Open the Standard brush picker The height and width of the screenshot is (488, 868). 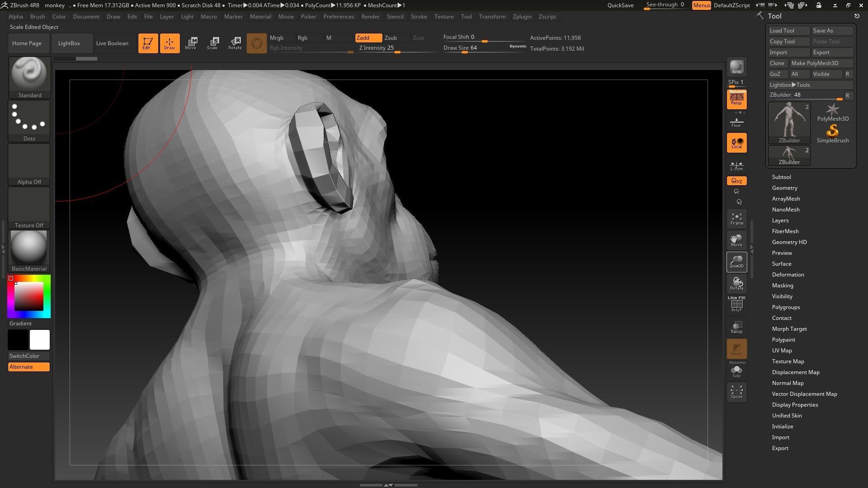29,77
